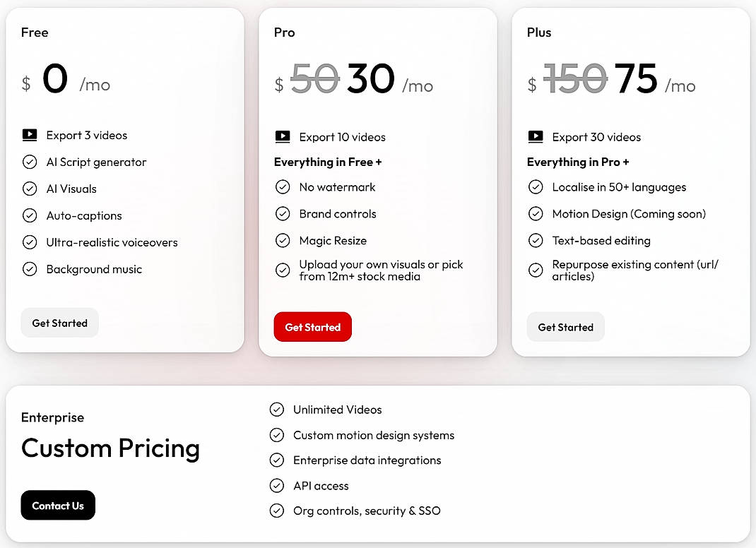Click Get Started on the Plus plan
Screen dimensions: 756x548
[x=565, y=327]
